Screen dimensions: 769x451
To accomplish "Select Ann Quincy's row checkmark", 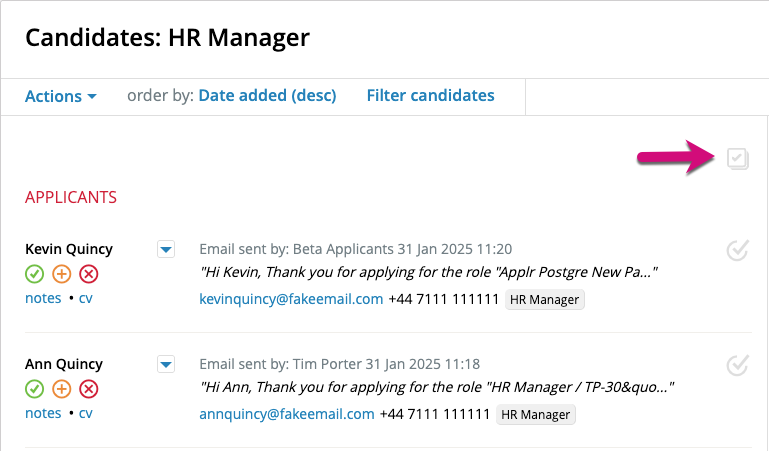I will [738, 365].
